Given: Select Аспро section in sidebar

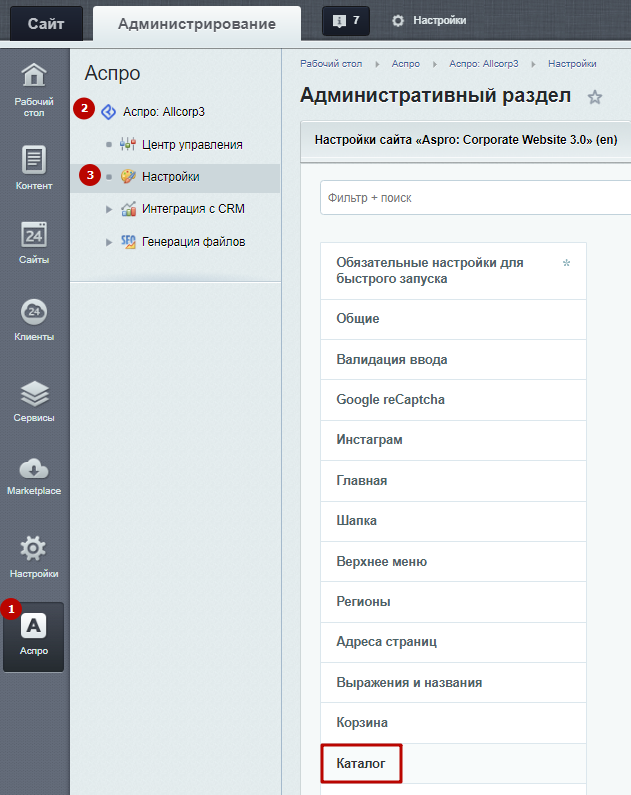Looking at the screenshot, I should [34, 637].
